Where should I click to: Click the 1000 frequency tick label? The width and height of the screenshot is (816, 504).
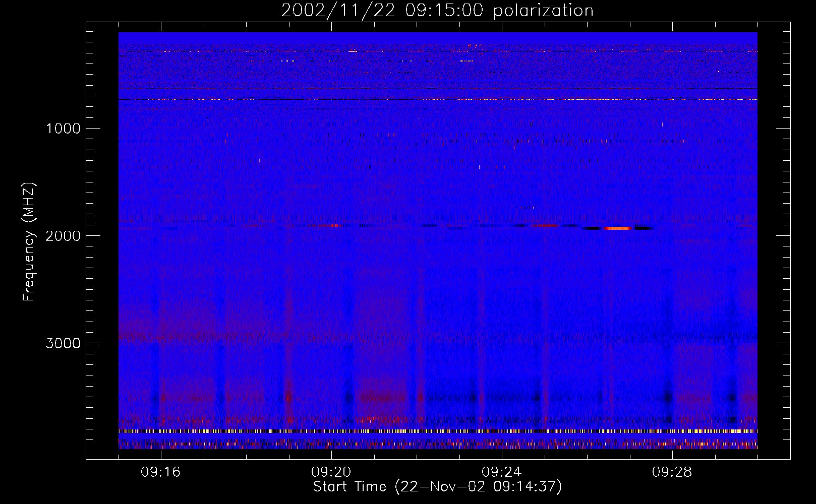coord(63,129)
